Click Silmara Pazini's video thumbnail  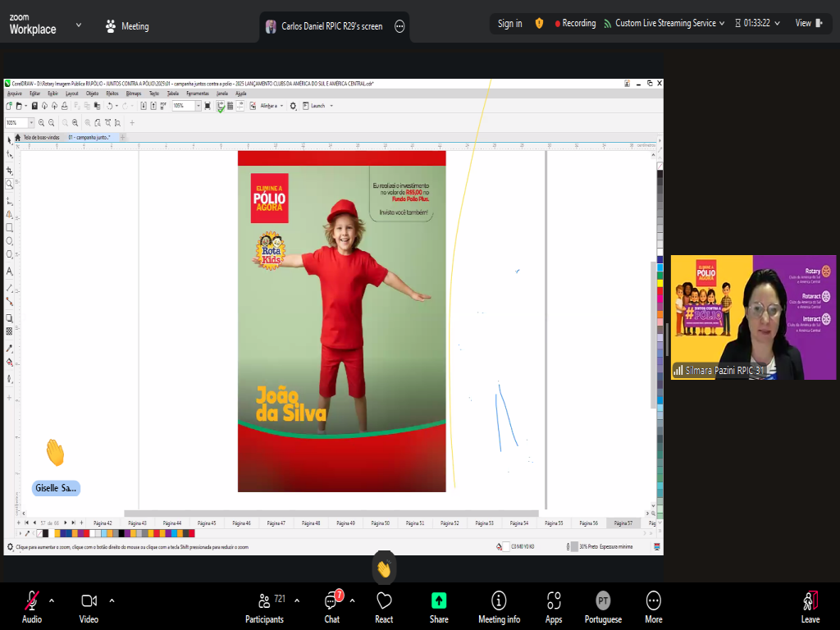tap(753, 317)
